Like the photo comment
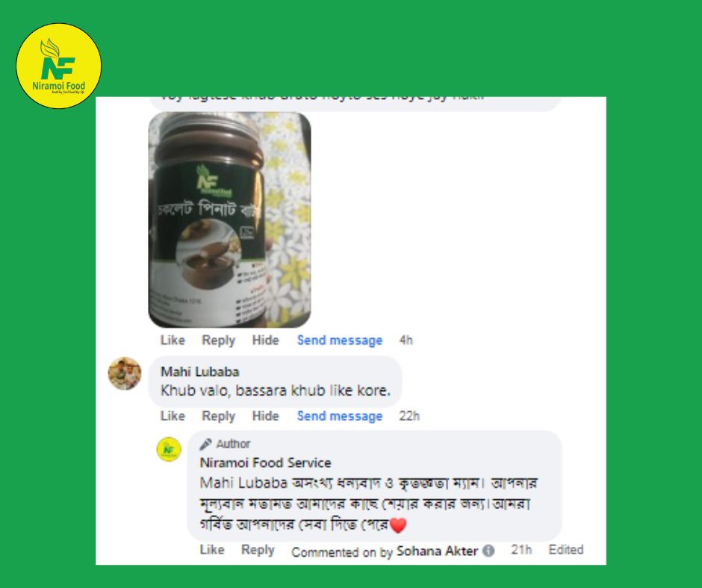 tap(173, 340)
